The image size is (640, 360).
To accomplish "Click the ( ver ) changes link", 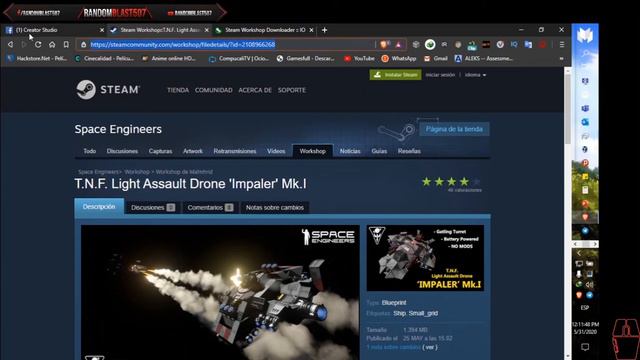I will pyautogui.click(x=430, y=347).
